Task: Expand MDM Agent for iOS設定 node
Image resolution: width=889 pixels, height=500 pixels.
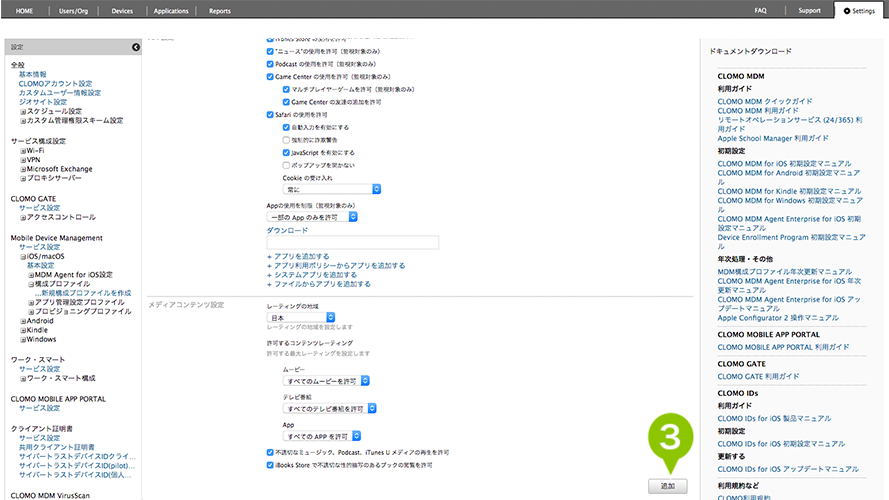Action: tap(31, 275)
